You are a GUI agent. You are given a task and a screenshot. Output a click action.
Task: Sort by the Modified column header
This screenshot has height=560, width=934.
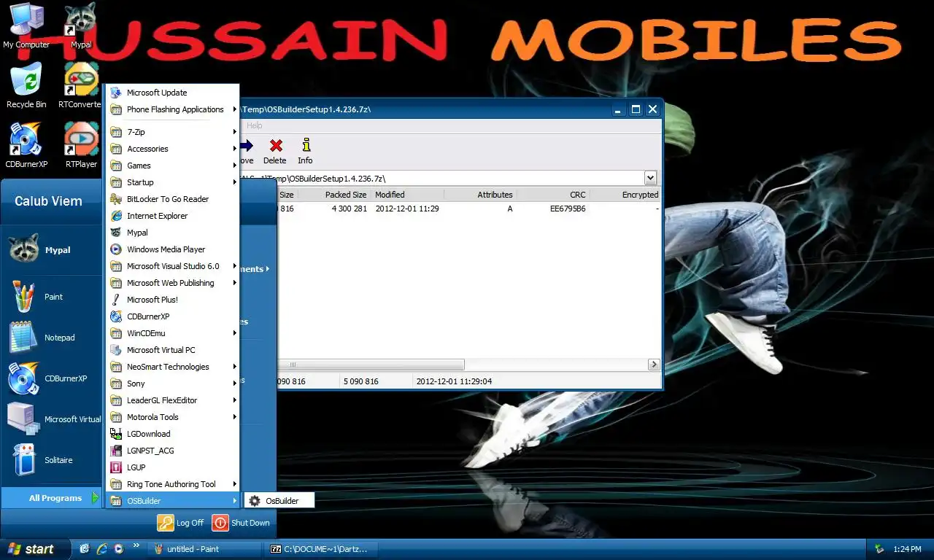(x=407, y=195)
